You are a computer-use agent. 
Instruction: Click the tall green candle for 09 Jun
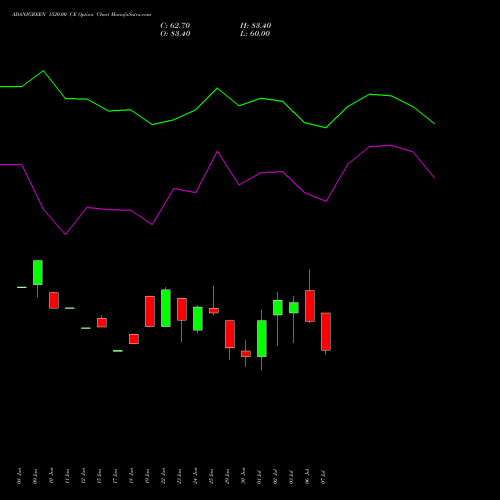coord(38,272)
